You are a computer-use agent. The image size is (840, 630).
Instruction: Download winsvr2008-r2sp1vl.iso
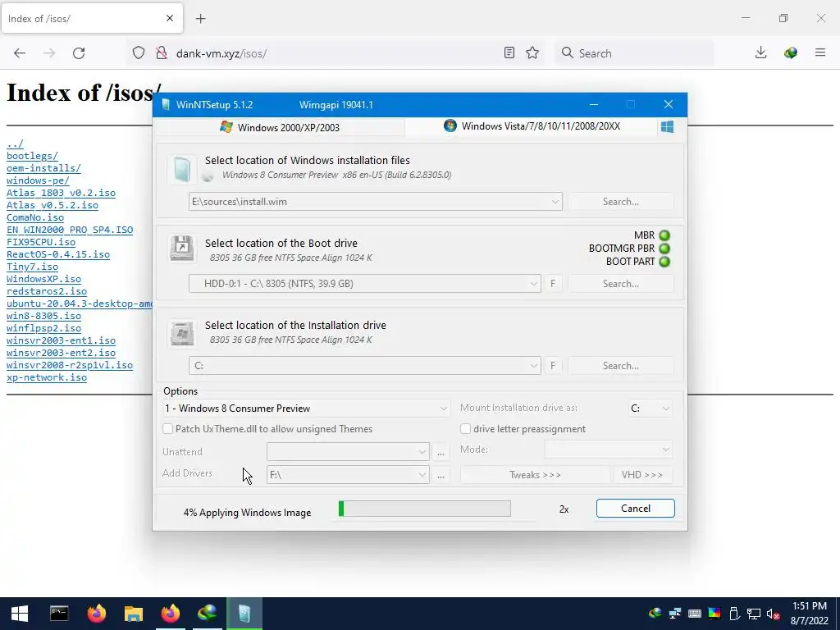tap(70, 365)
